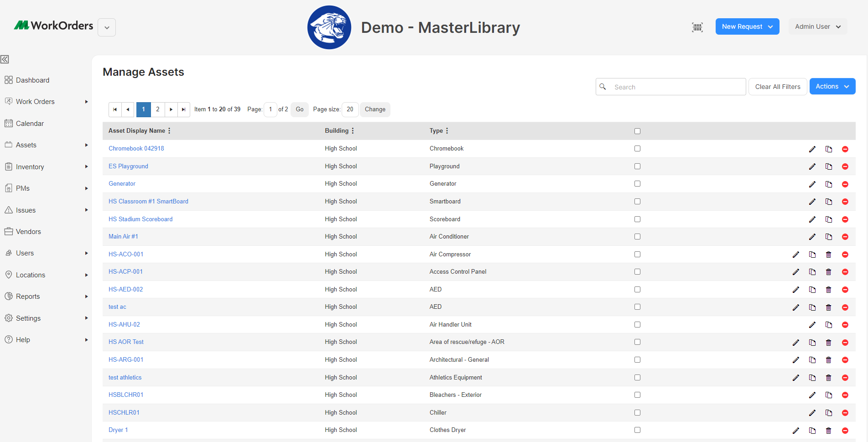Screen dimensions: 868x442
Task: Select the HS-ACO-001 checkbox
Action: coord(637,255)
